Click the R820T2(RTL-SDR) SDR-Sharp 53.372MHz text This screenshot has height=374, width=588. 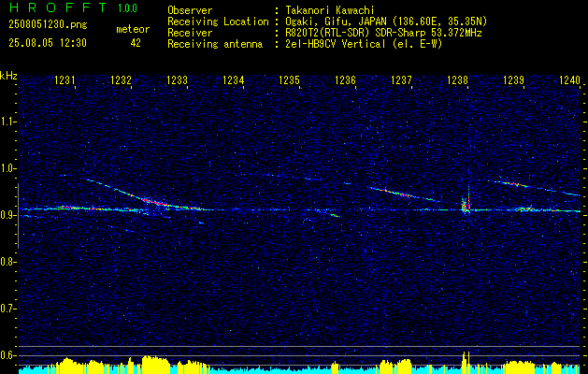383,33
